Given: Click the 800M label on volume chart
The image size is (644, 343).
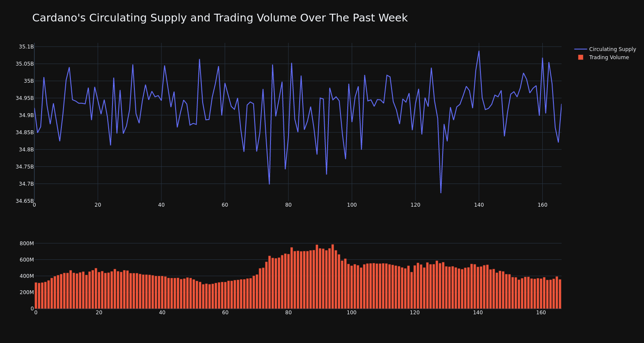Looking at the screenshot, I should (26, 244).
